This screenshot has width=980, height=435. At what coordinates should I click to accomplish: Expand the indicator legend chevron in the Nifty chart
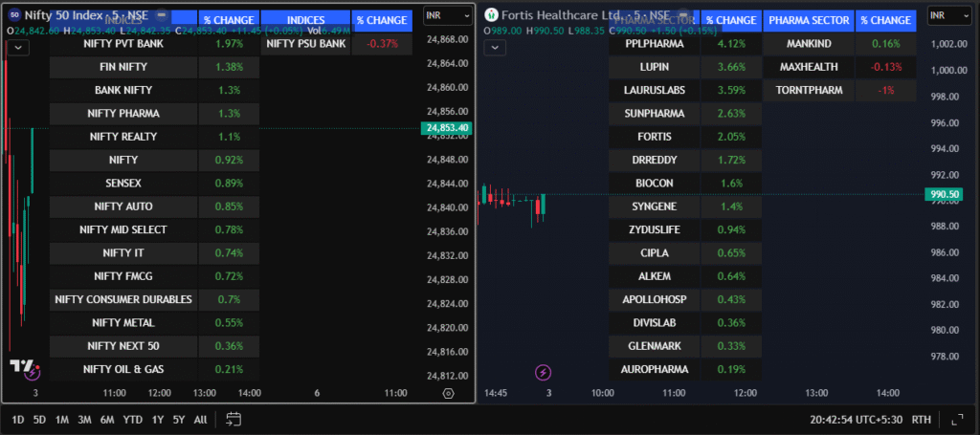[19, 47]
